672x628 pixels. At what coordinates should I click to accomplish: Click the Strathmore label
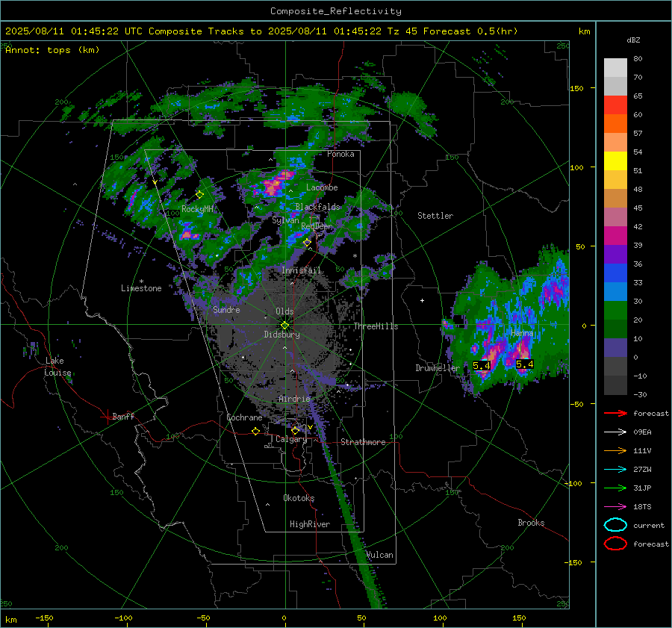click(363, 442)
